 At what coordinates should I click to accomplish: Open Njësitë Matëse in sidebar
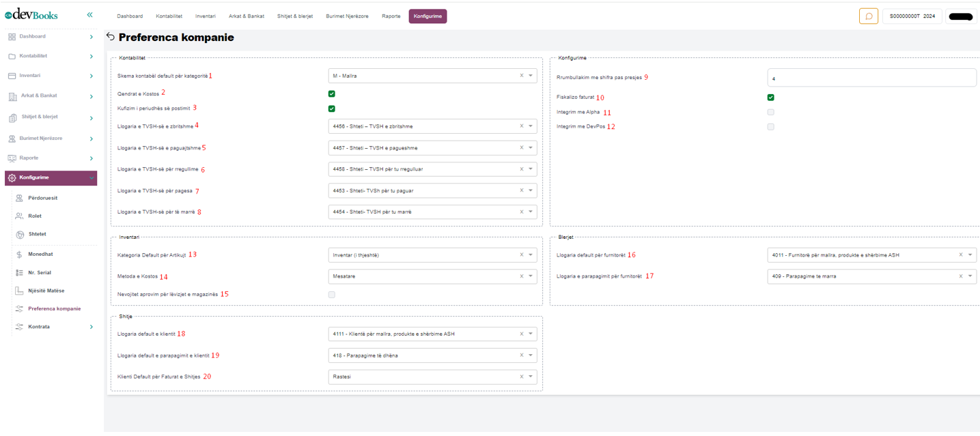[x=46, y=291]
